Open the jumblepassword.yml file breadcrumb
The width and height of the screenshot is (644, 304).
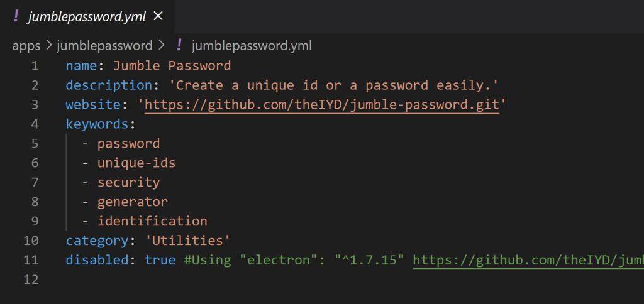(x=252, y=46)
